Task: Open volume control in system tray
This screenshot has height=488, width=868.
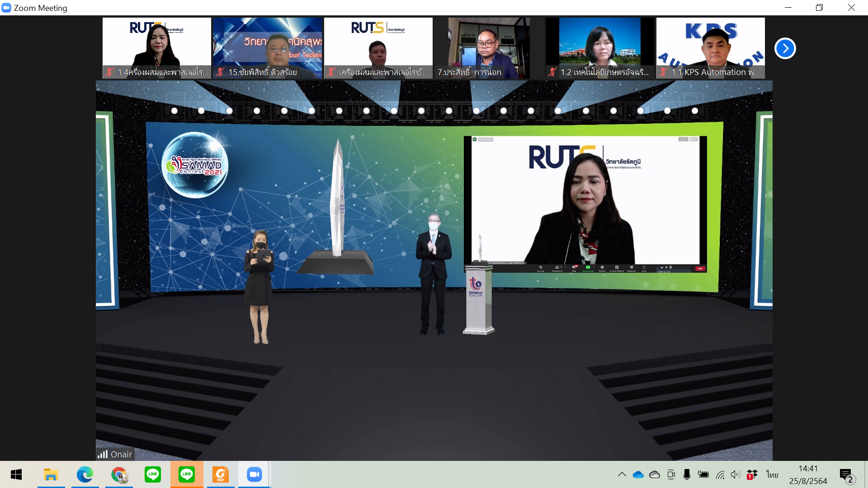Action: (x=736, y=474)
